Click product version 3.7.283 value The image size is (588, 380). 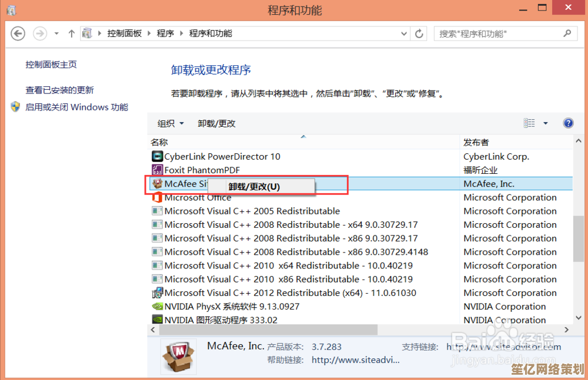pyautogui.click(x=326, y=347)
